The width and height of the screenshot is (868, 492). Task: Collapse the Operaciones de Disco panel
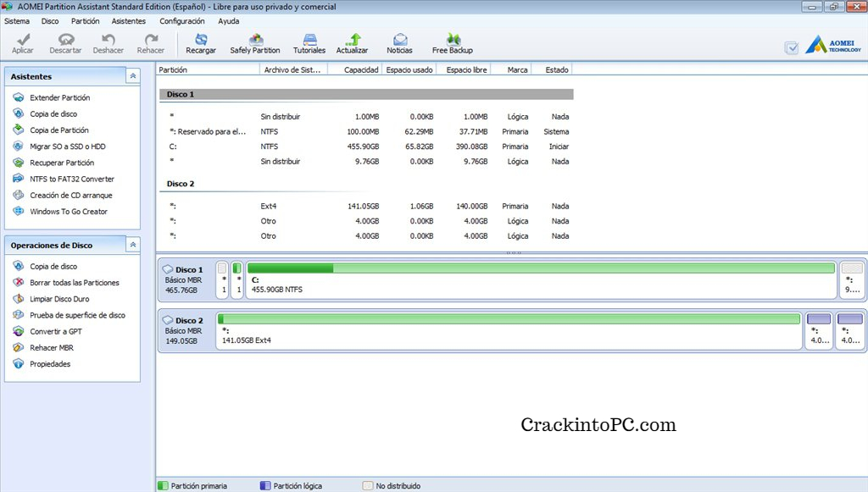click(133, 245)
